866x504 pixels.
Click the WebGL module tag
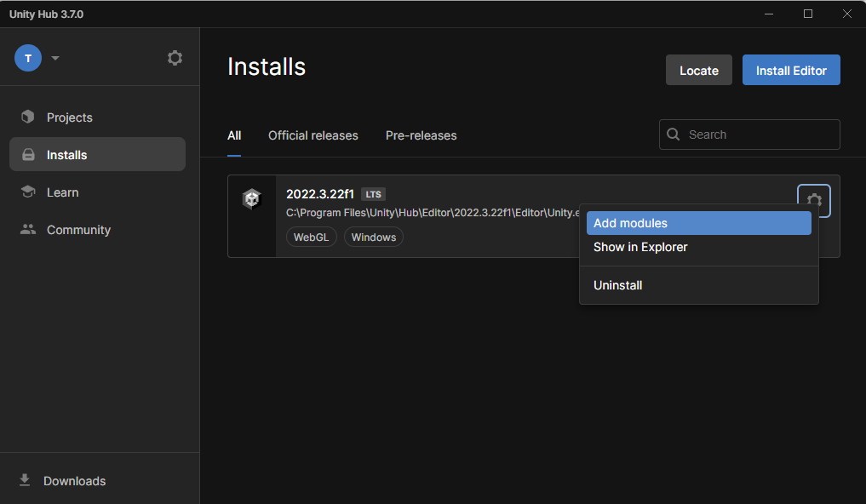(312, 238)
